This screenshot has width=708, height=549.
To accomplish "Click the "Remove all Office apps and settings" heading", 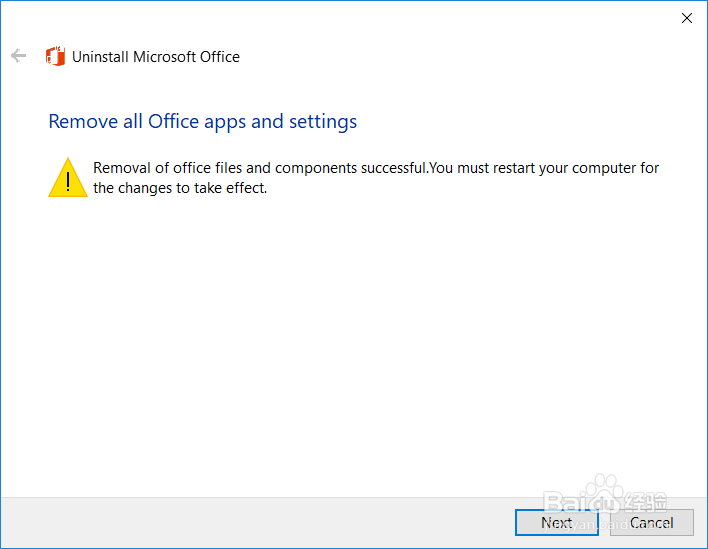I will point(203,122).
